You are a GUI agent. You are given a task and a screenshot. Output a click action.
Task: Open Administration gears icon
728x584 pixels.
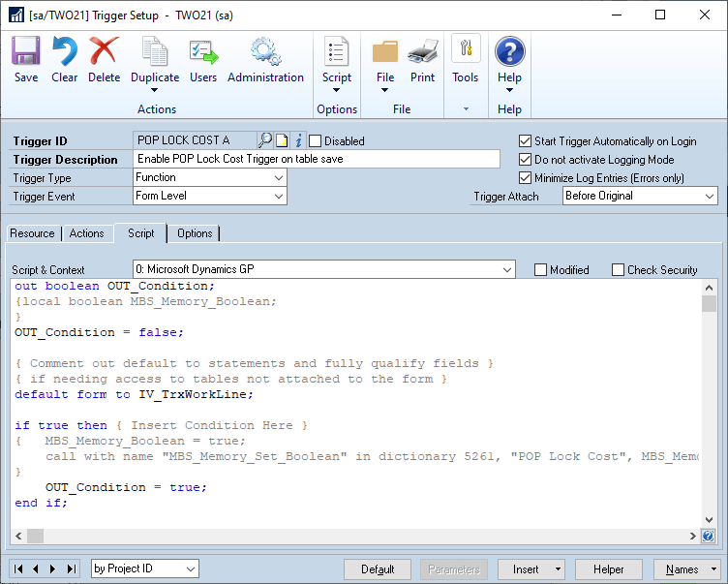click(x=265, y=50)
